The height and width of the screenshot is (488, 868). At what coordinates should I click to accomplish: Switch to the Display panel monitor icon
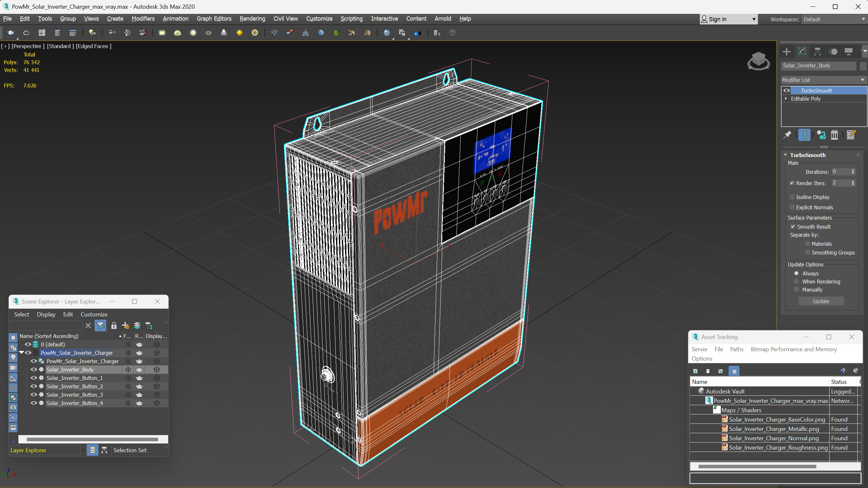point(848,52)
